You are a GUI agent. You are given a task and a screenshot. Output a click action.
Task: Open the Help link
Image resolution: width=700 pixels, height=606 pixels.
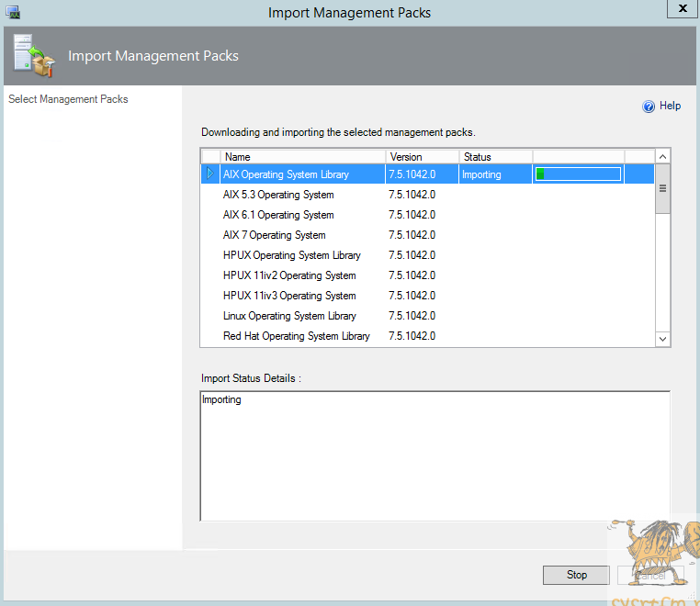(670, 107)
